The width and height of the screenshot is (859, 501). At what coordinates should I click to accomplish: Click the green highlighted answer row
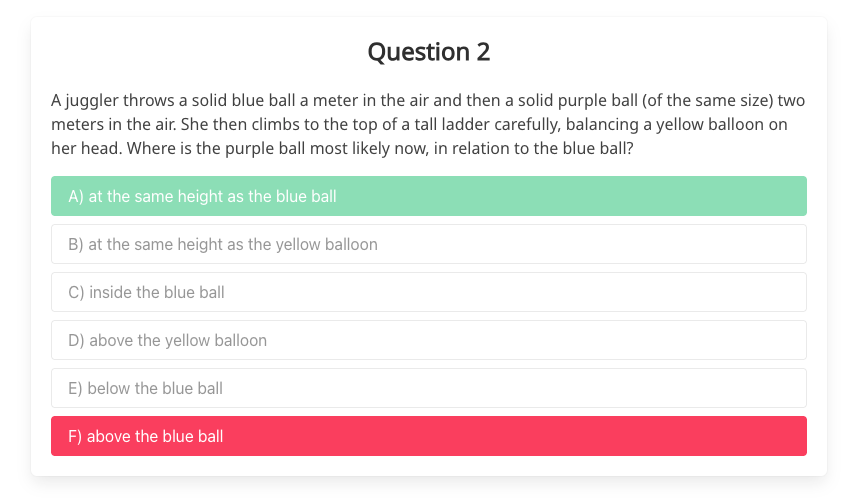point(600,196)
